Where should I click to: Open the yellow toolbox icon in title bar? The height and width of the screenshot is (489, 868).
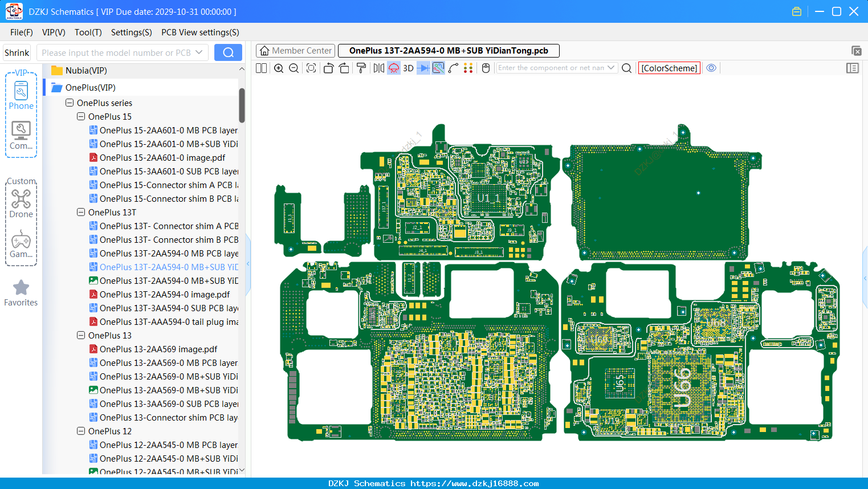tap(797, 11)
